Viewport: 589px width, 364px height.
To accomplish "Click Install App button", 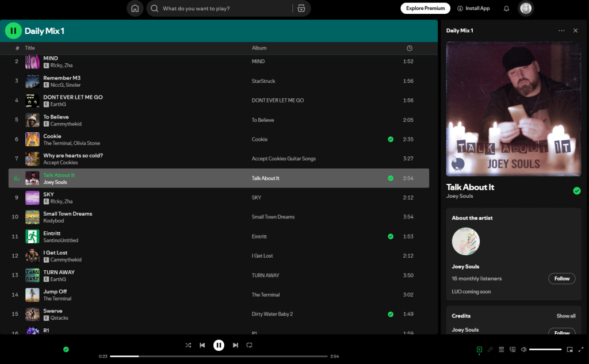I will 473,8.
